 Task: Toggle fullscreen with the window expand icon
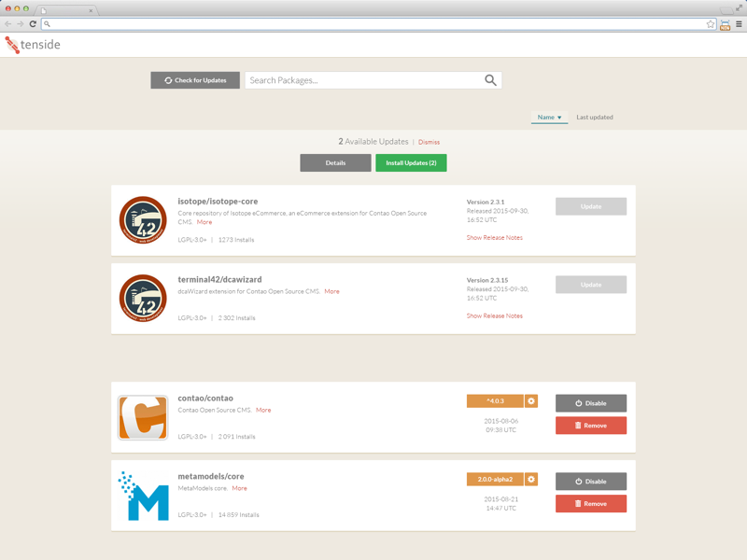739,7
